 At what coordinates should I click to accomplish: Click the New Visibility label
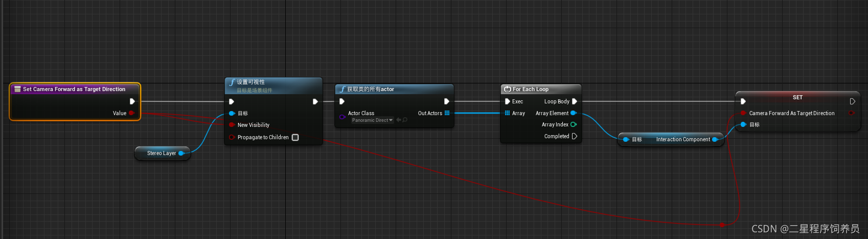pyautogui.click(x=254, y=125)
